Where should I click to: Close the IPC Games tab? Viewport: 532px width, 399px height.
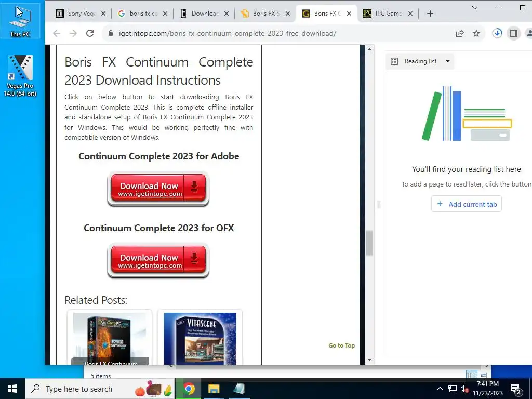tap(410, 14)
